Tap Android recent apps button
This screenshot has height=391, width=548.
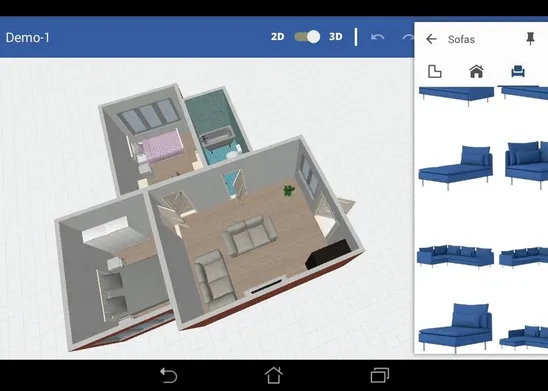(x=380, y=375)
